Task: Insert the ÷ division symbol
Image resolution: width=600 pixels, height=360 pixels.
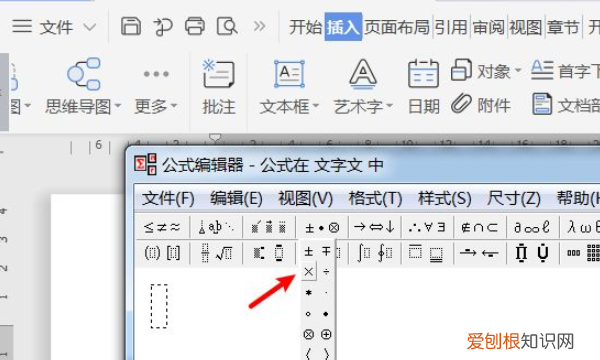Action: tap(326, 272)
